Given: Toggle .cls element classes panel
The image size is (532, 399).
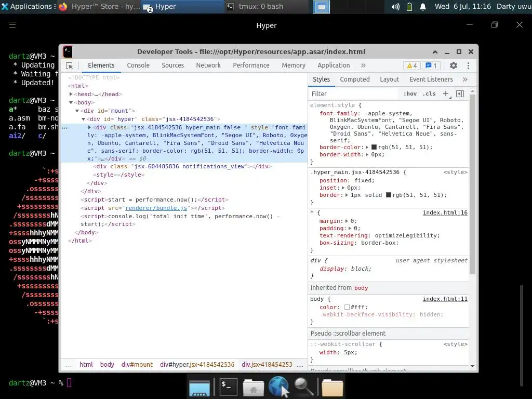Looking at the screenshot, I should [429, 94].
